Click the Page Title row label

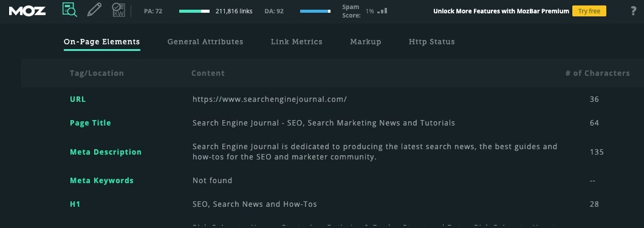tap(91, 123)
